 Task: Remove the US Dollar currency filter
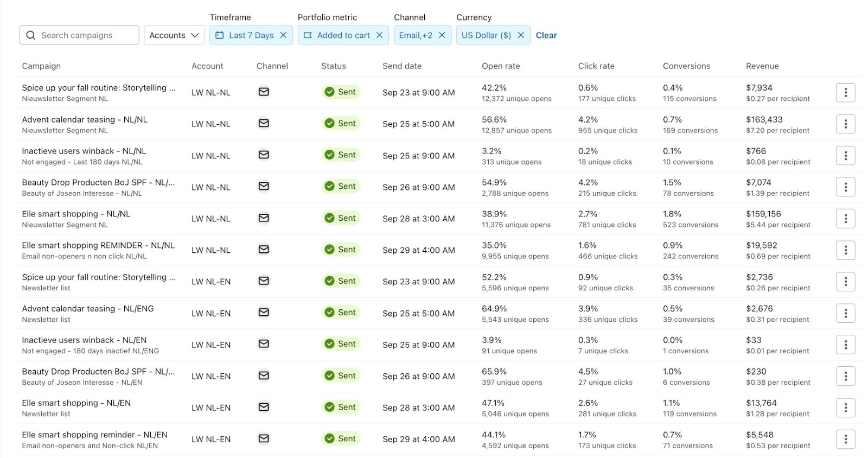coord(521,35)
